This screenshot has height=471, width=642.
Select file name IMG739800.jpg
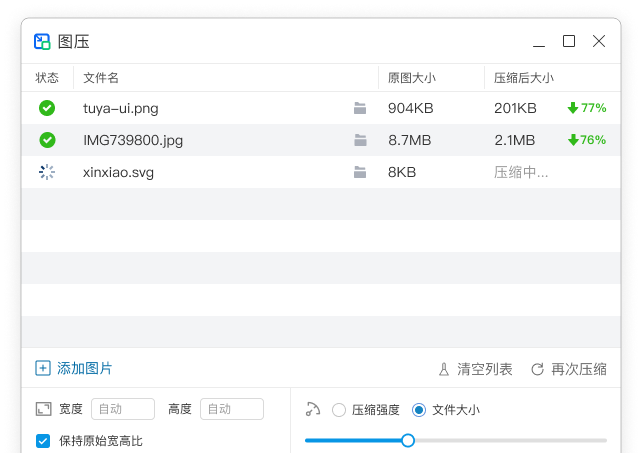pos(133,140)
